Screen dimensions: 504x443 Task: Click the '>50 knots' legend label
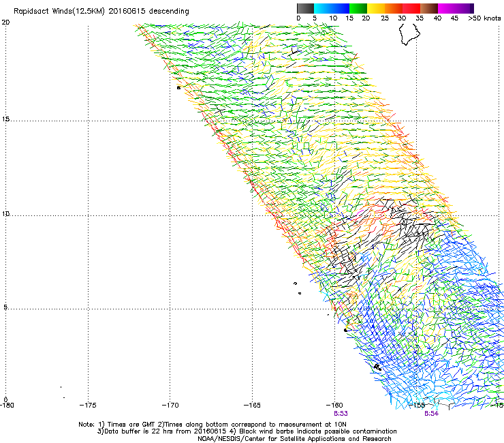tap(484, 18)
